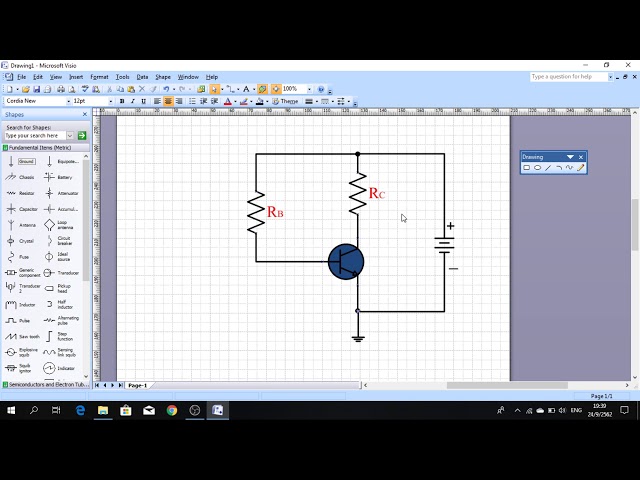The height and width of the screenshot is (480, 640).
Task: Open the zoom level dropdown
Action: [x=309, y=89]
